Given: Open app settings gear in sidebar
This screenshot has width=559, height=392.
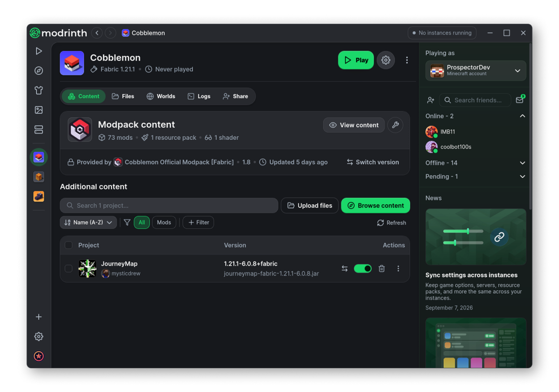Looking at the screenshot, I should pyautogui.click(x=39, y=336).
